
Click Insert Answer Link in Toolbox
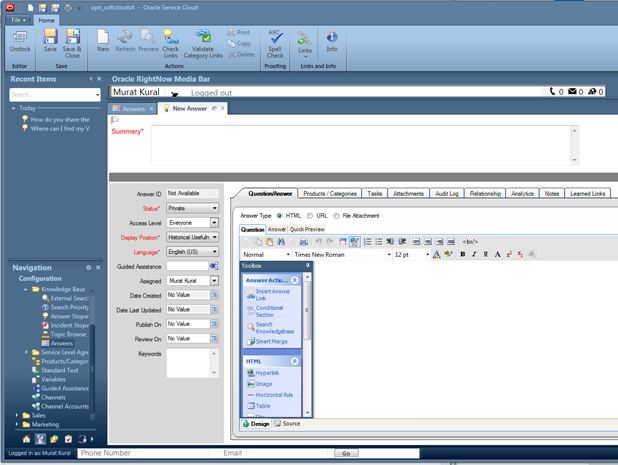pyautogui.click(x=270, y=294)
